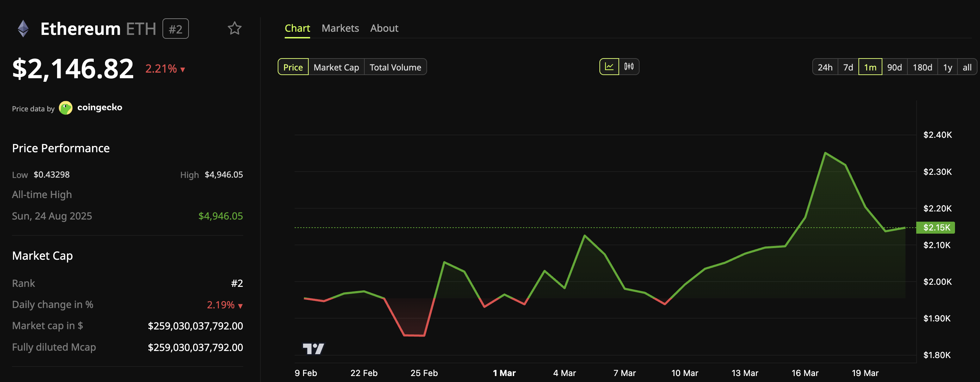Switch to candlestick chart view icon
The width and height of the screenshot is (980, 382).
[x=629, y=67]
